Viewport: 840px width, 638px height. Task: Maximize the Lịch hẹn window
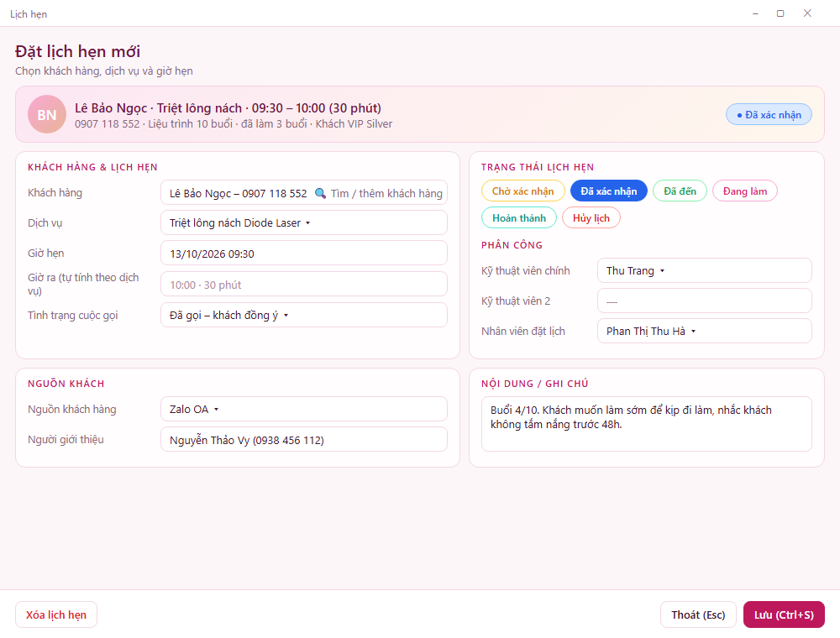click(x=780, y=13)
